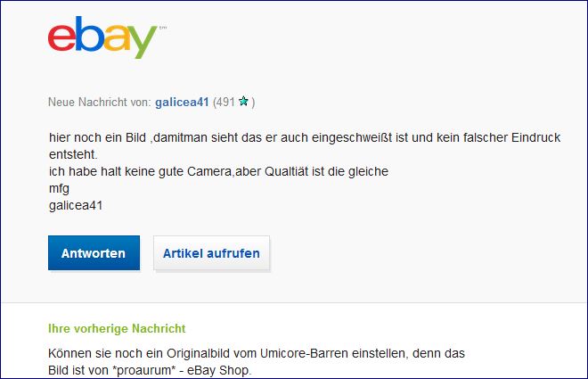Click the word 'Umicore-Barren' in previous message

pyautogui.click(x=303, y=353)
